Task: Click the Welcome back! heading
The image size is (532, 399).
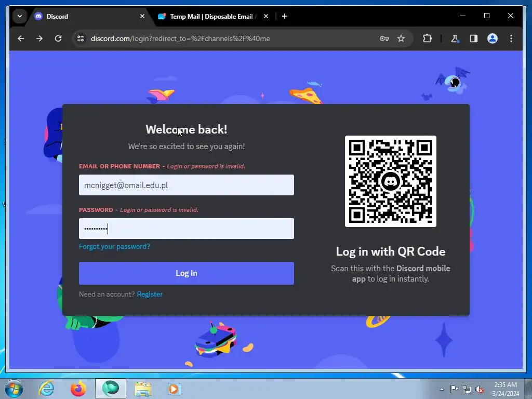Action: click(x=187, y=129)
